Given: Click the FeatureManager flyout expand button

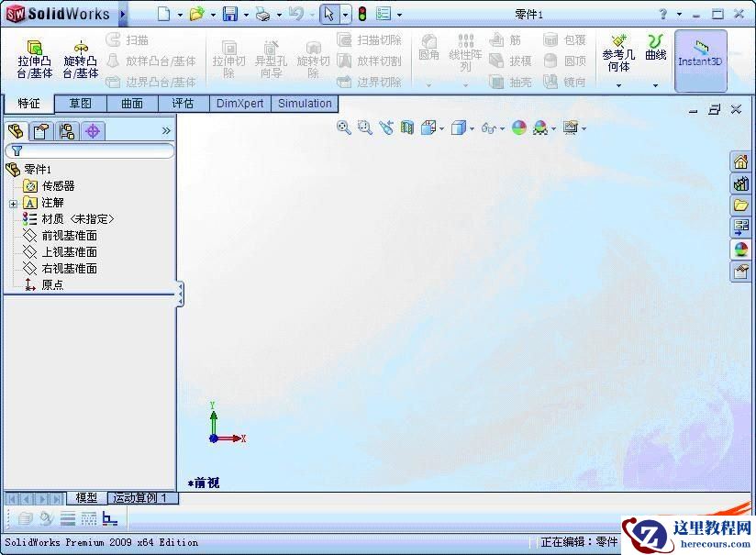Looking at the screenshot, I should pos(166,130).
